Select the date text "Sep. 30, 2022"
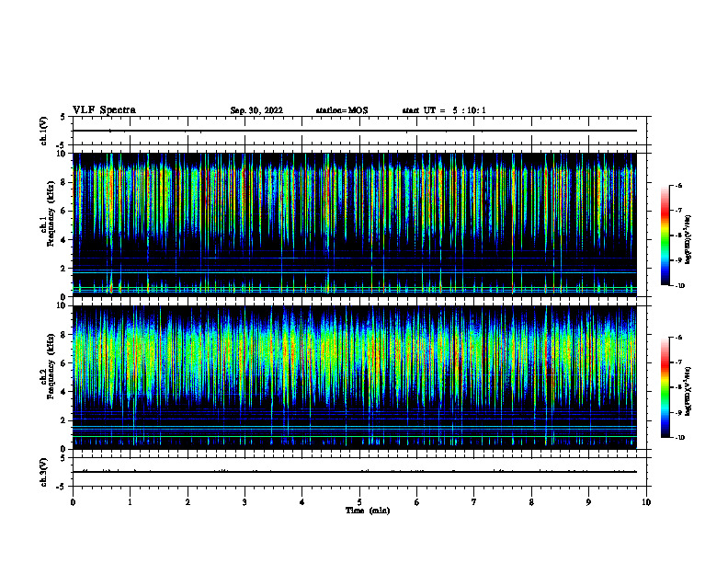728x563 pixels. [256, 110]
